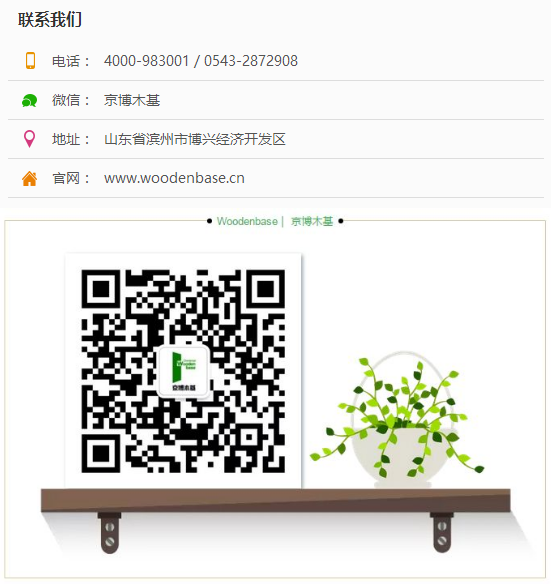This screenshot has width=551, height=586.
Task: Open the www.woodenbase.cn website link
Action: click(x=174, y=178)
